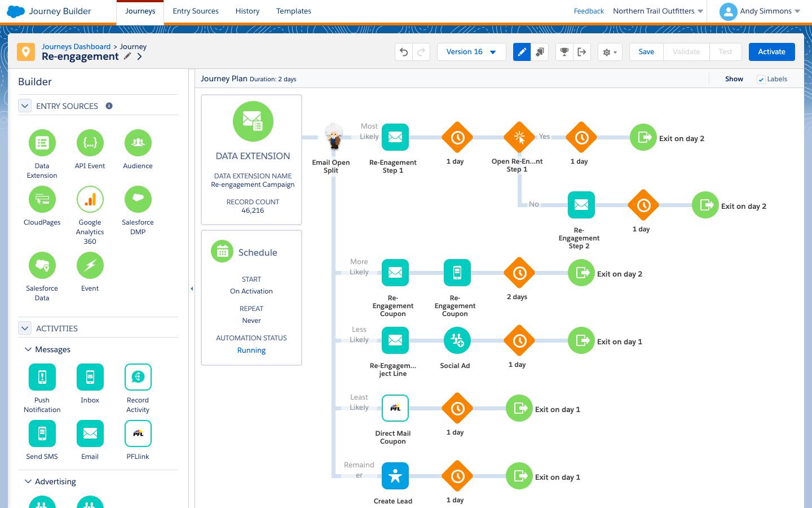Select the Event entry source icon
Viewport: 812px width, 508px height.
tap(90, 265)
